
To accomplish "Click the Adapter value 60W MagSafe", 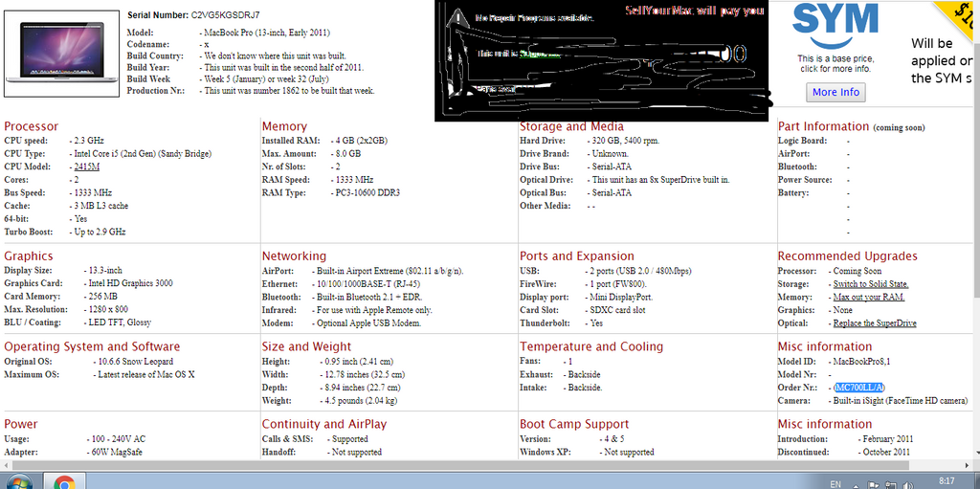I will (x=115, y=452).
